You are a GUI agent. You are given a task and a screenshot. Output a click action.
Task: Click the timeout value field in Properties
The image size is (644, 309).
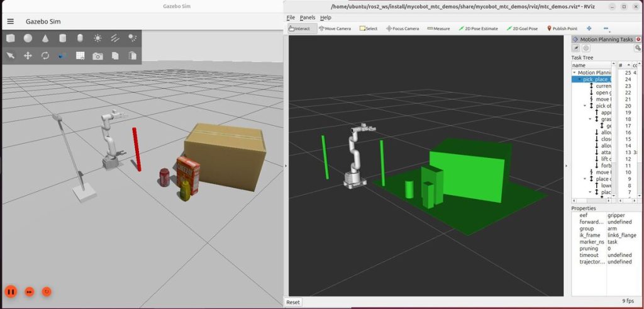pos(619,256)
